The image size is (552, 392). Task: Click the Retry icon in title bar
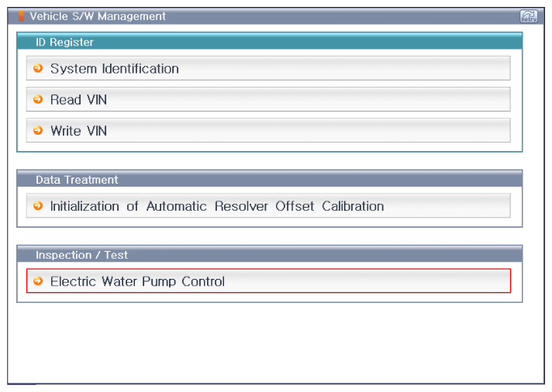[x=529, y=16]
